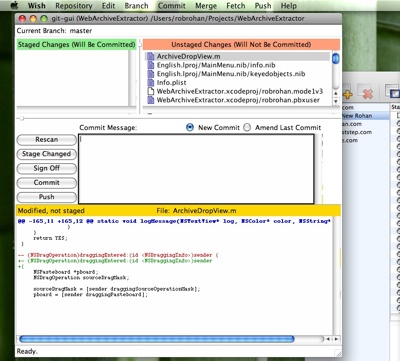Click the unstaged list scrollbar thumb
400x361 pixels.
point(336,59)
